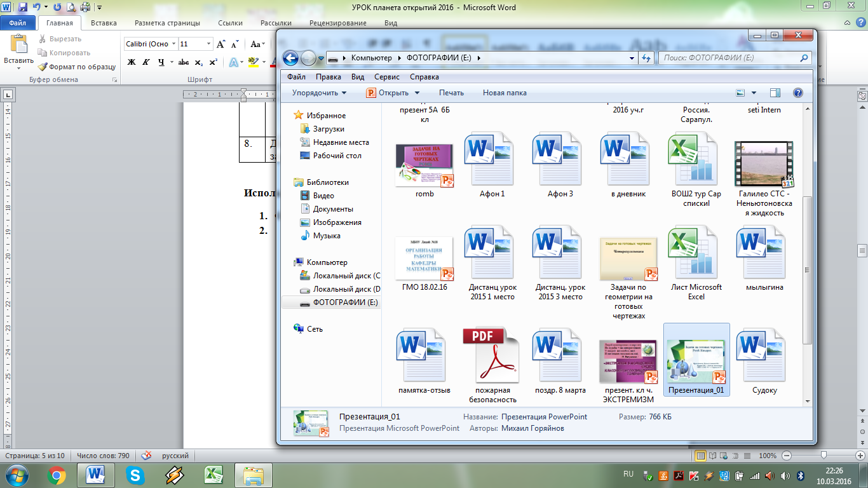Apply superscript formatting in Word
This screenshot has width=868, height=488.
tap(213, 62)
